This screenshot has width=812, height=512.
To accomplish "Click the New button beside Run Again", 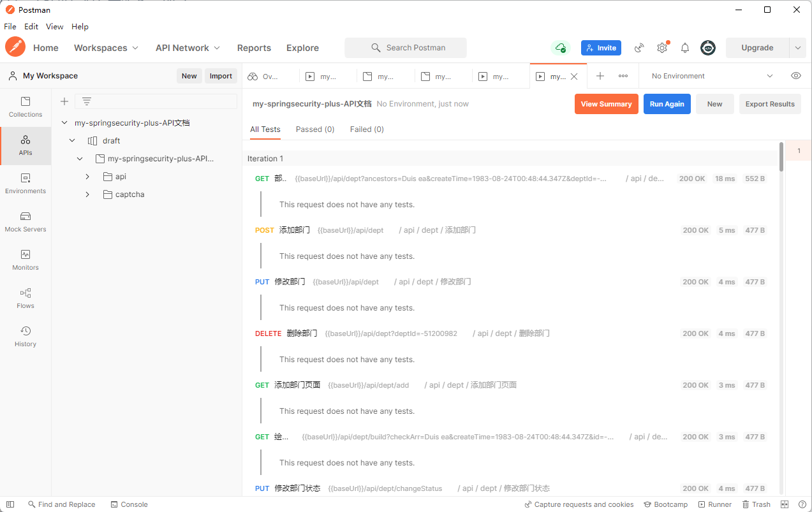I will (714, 104).
